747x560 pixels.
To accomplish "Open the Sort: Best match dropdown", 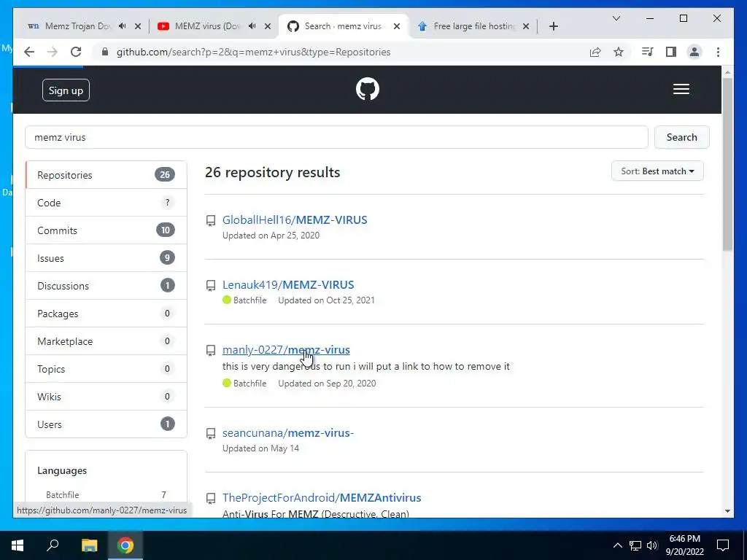I will tap(657, 171).
